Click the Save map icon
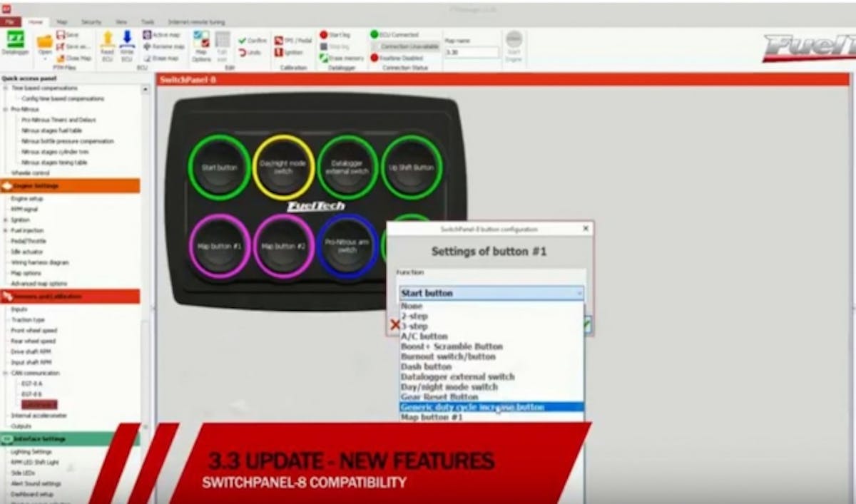856x504 pixels. pos(61,34)
